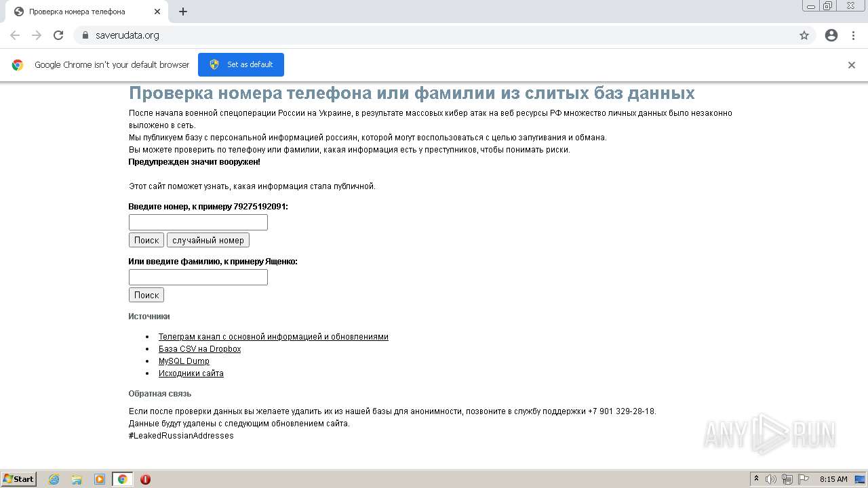Click the browser back arrow
Viewport: 868px width, 488px height.
tap(15, 35)
